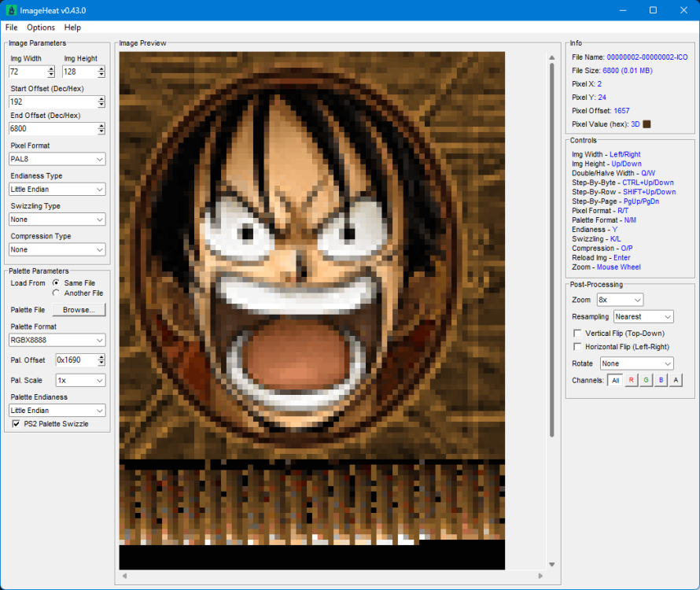The width and height of the screenshot is (700, 590).
Task: Expand the Compression Type dropdown
Action: [57, 249]
